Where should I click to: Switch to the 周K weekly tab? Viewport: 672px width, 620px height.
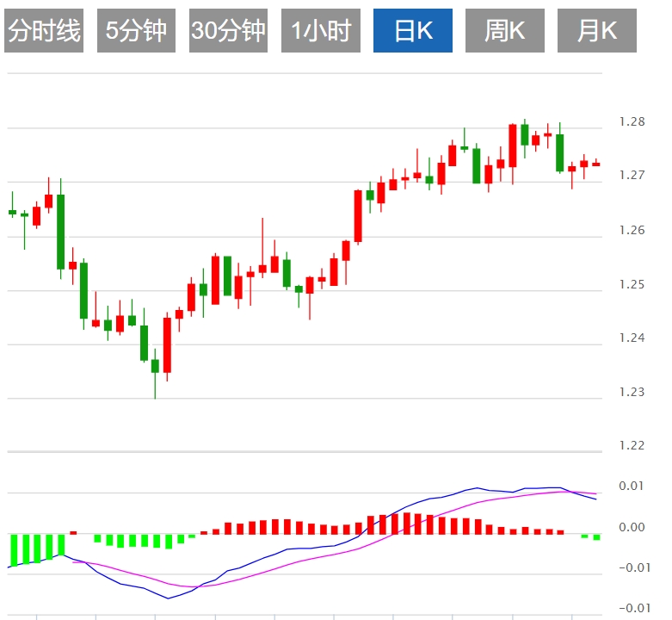point(505,32)
